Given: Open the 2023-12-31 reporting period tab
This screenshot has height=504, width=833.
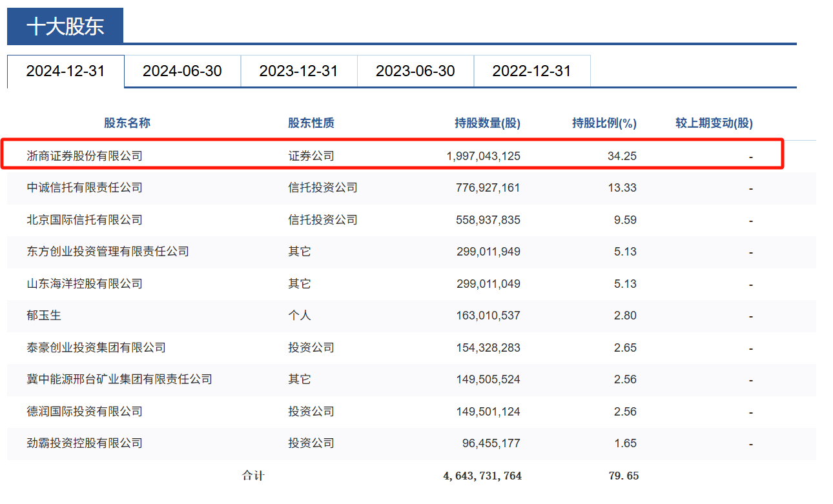Looking at the screenshot, I should click(298, 71).
